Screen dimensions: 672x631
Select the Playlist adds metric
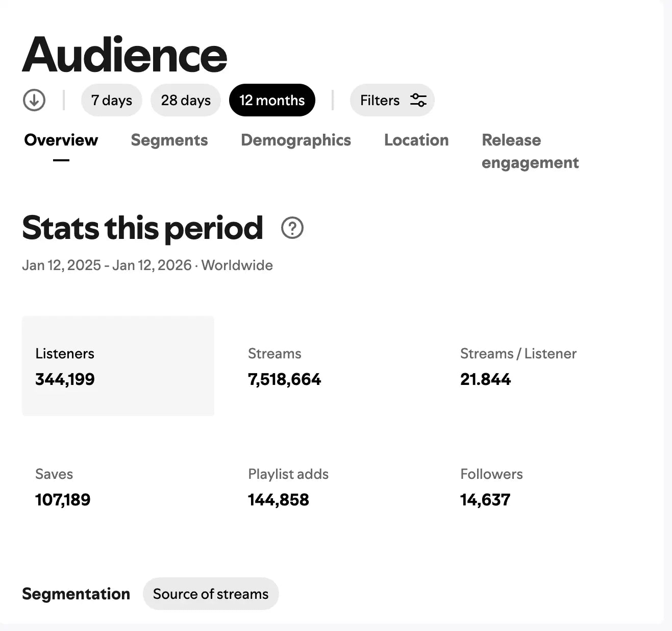tap(288, 487)
